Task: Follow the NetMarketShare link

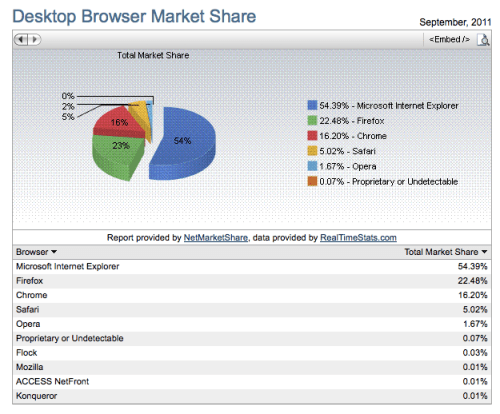Action: point(216,238)
